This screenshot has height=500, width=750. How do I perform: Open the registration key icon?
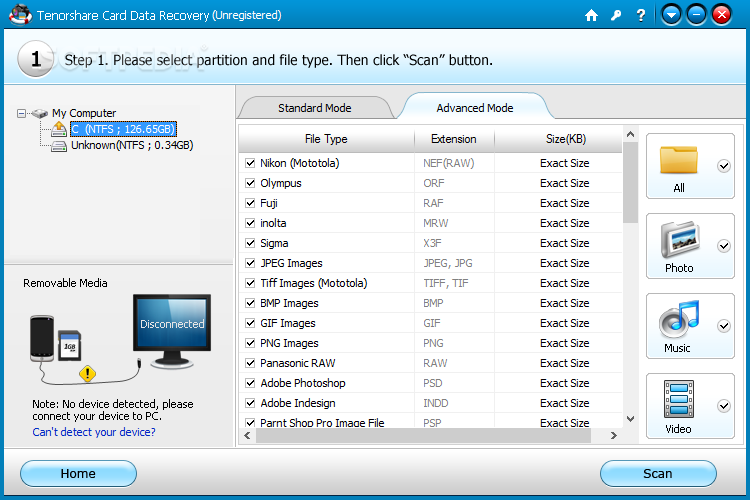tap(616, 15)
